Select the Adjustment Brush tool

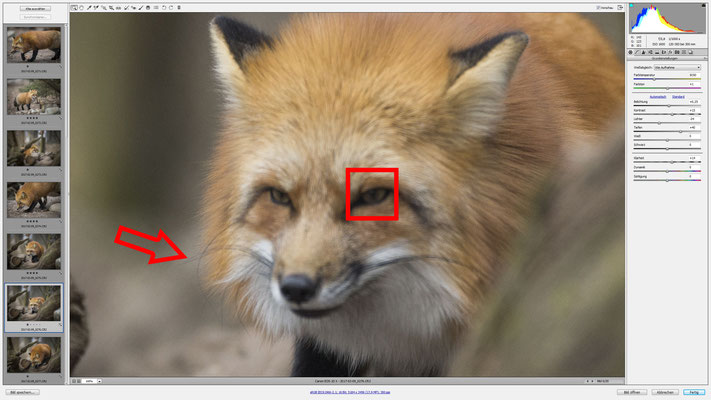point(141,7)
